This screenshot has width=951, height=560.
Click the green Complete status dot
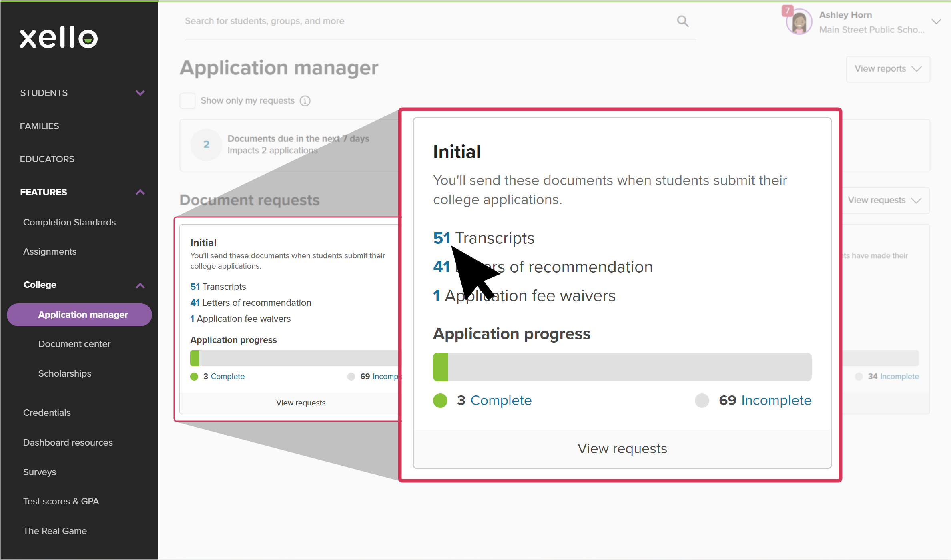click(x=440, y=400)
